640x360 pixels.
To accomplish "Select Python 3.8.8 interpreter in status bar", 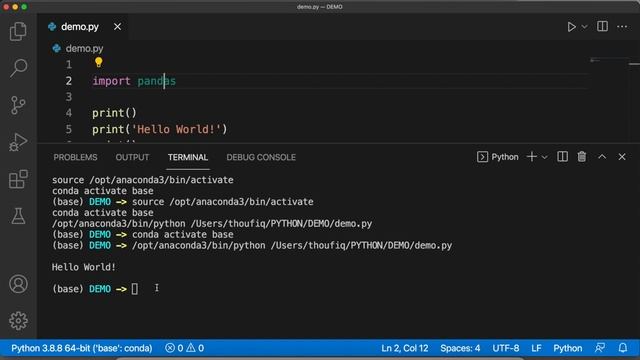I will (82, 348).
